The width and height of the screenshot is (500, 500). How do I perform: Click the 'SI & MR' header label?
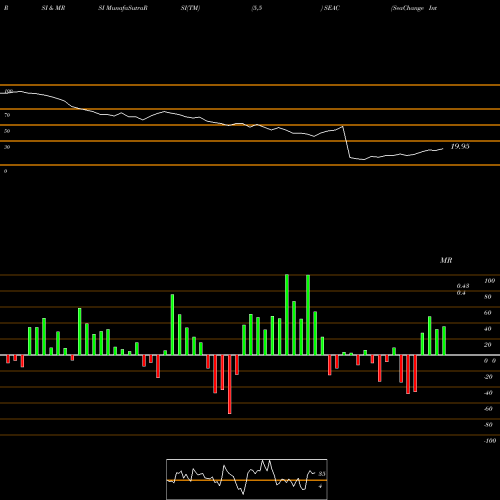coord(53,8)
